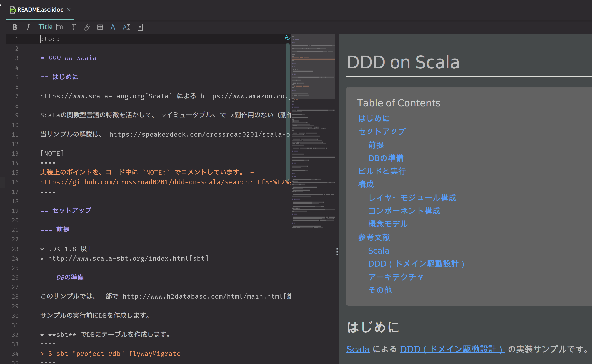Click the code minimap panel
This screenshot has width=592, height=364.
(x=313, y=132)
